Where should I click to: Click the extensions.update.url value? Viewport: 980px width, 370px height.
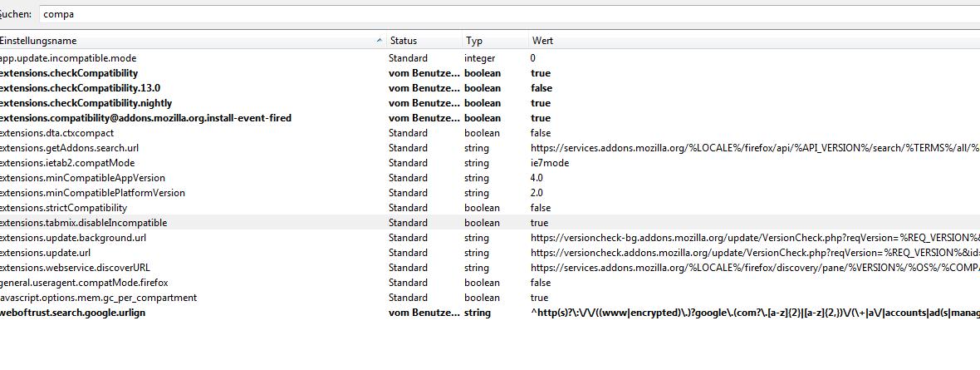click(x=747, y=253)
